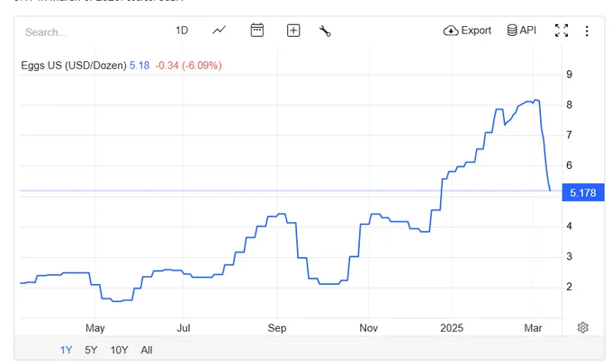Open the chart type line icon

[x=220, y=31]
